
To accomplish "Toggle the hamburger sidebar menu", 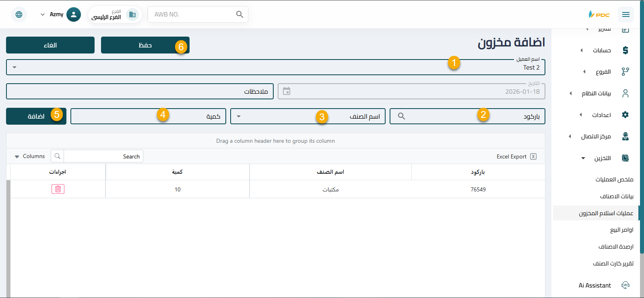I will 625,14.
